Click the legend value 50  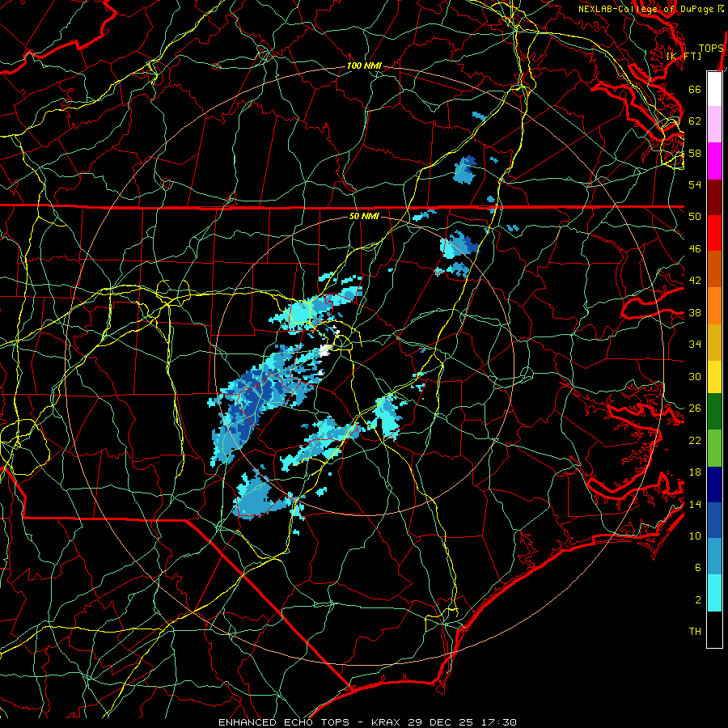coord(695,217)
